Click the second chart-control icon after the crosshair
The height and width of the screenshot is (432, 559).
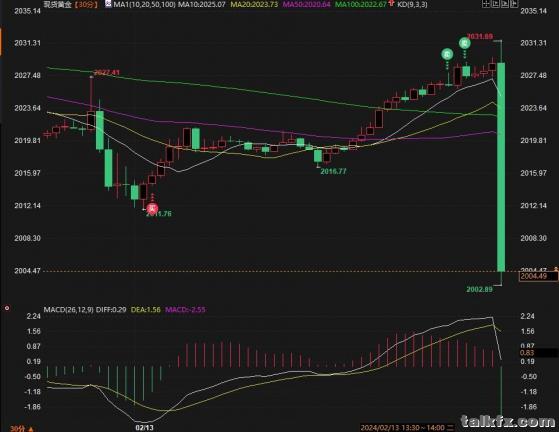496,4
